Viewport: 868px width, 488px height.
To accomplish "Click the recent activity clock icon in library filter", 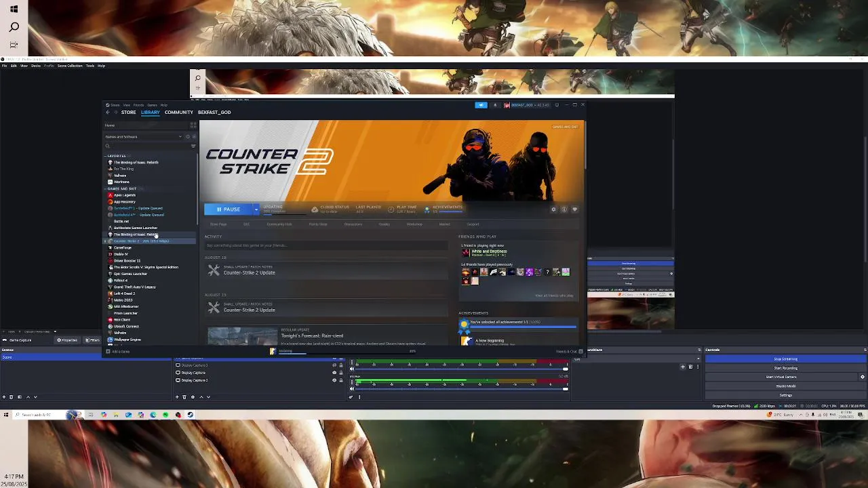I will coord(188,137).
